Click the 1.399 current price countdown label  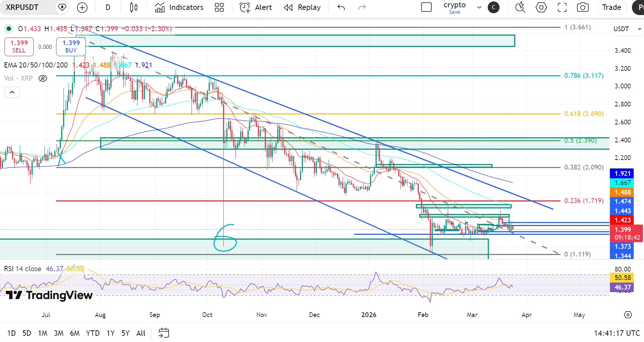point(626,233)
